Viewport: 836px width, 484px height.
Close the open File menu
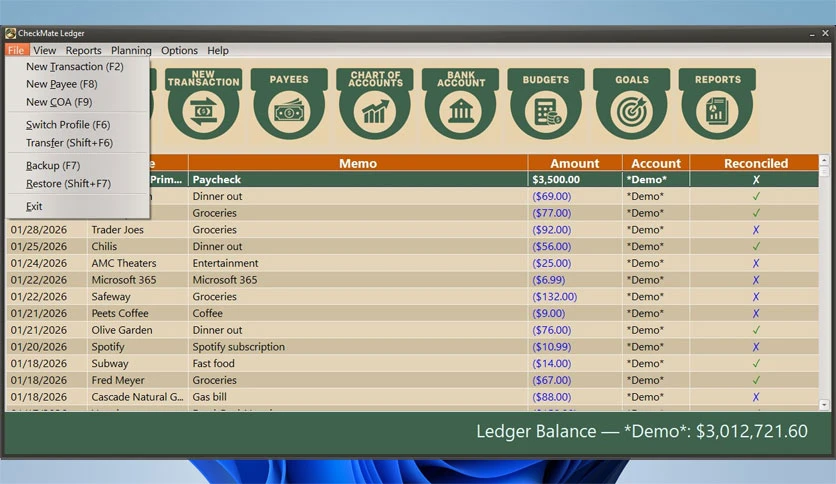pyautogui.click(x=16, y=50)
